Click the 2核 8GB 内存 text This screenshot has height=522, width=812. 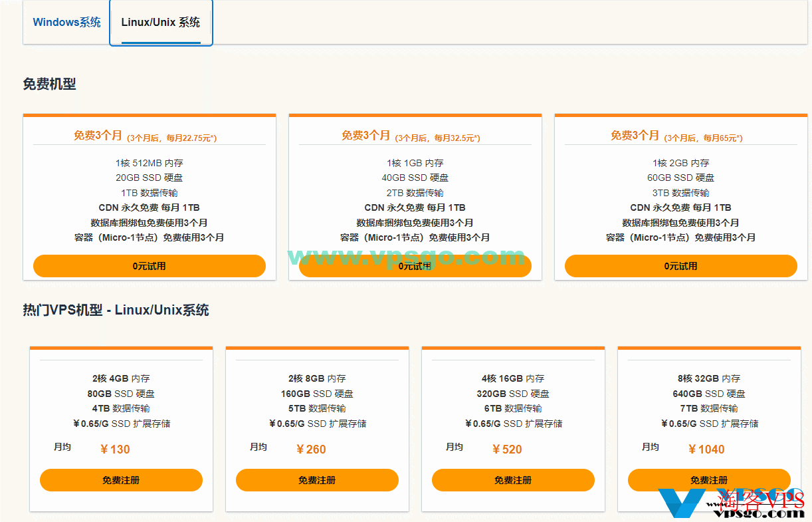click(x=317, y=378)
